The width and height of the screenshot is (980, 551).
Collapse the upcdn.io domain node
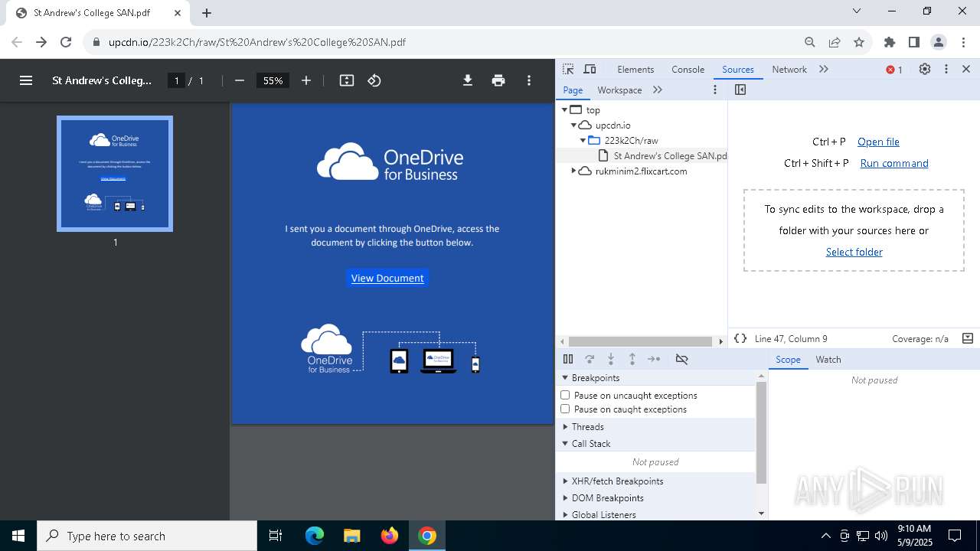coord(573,125)
